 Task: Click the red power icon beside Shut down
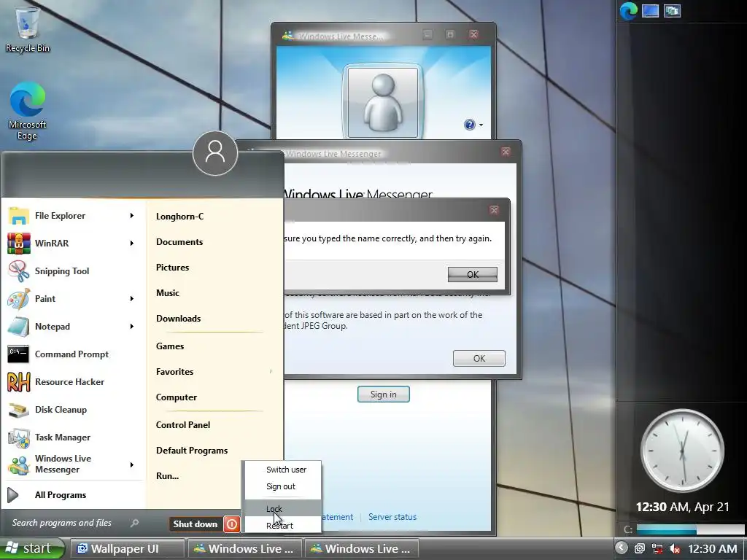pos(232,524)
